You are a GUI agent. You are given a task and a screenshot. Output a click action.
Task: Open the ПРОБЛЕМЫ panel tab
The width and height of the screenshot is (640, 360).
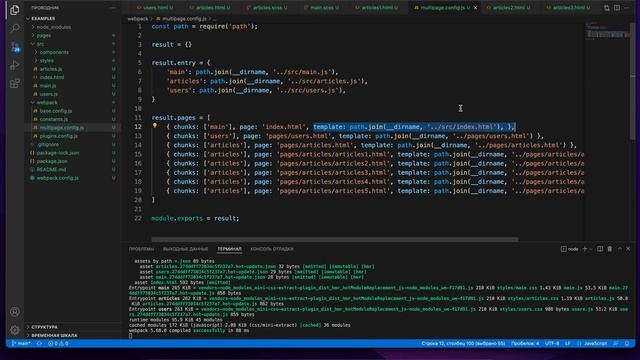[x=142, y=249]
